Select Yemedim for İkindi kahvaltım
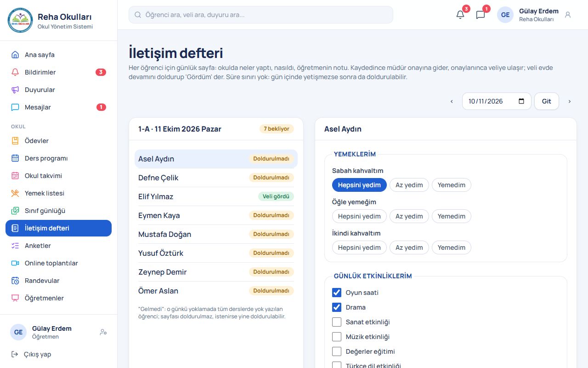The image size is (588, 368). click(x=452, y=247)
